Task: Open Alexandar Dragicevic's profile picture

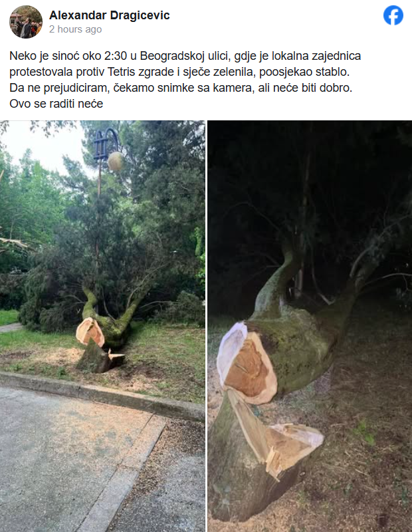Action: 26,22
